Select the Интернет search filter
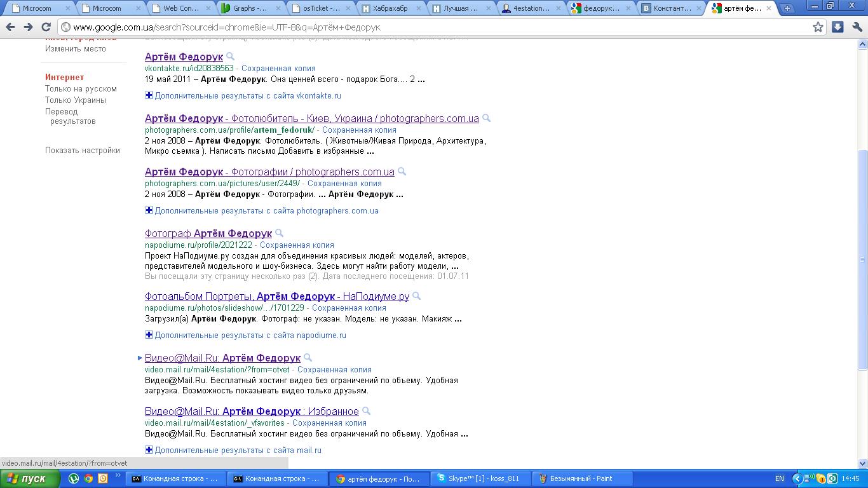The height and width of the screenshot is (488, 868). click(x=64, y=77)
